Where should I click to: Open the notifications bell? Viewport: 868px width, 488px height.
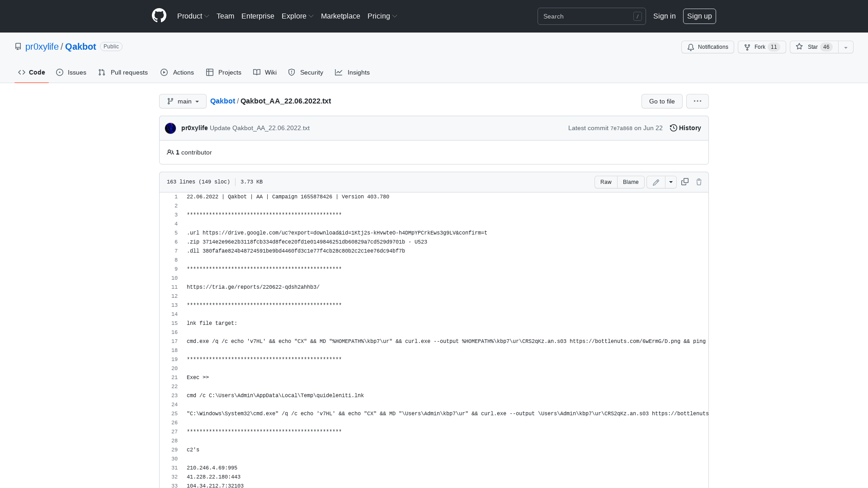click(708, 47)
